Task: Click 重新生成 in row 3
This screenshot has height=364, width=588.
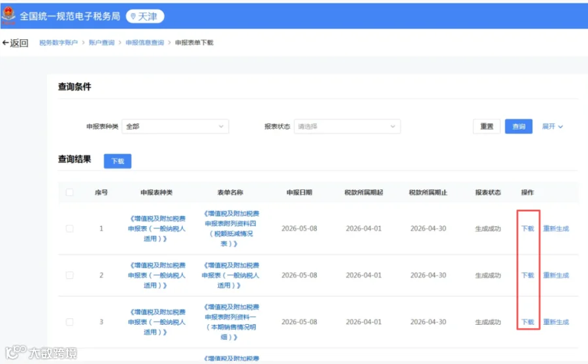Action: (x=556, y=322)
